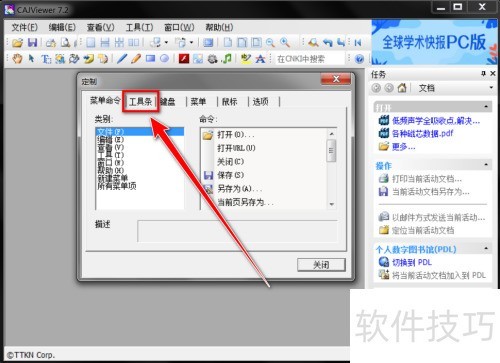This screenshot has width=500, height=363.
Task: Open the 编辑(E) menu
Action: coord(62,27)
